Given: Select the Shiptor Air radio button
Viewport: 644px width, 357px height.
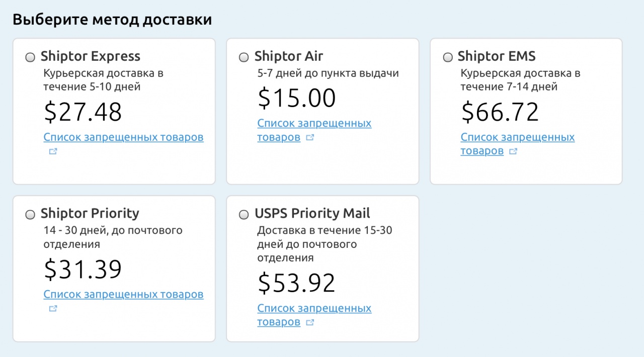Looking at the screenshot, I should point(244,57).
